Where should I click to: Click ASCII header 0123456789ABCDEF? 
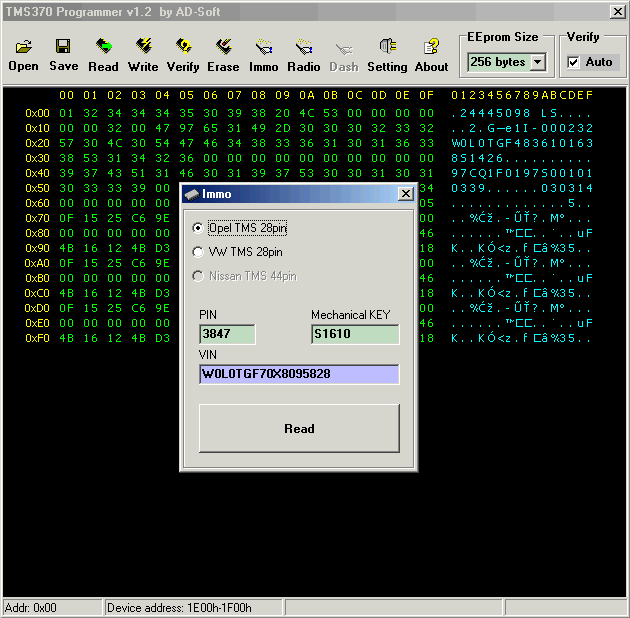[522, 95]
